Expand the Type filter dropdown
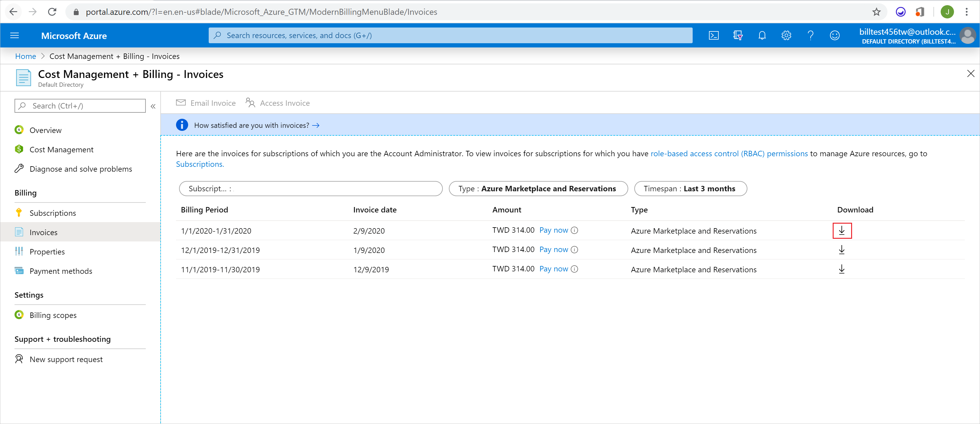Screen dimensions: 980x424 click(537, 189)
